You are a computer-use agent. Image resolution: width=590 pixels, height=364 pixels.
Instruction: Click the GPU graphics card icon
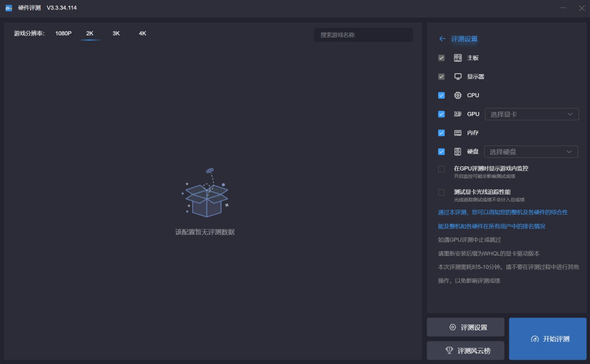[x=458, y=114]
